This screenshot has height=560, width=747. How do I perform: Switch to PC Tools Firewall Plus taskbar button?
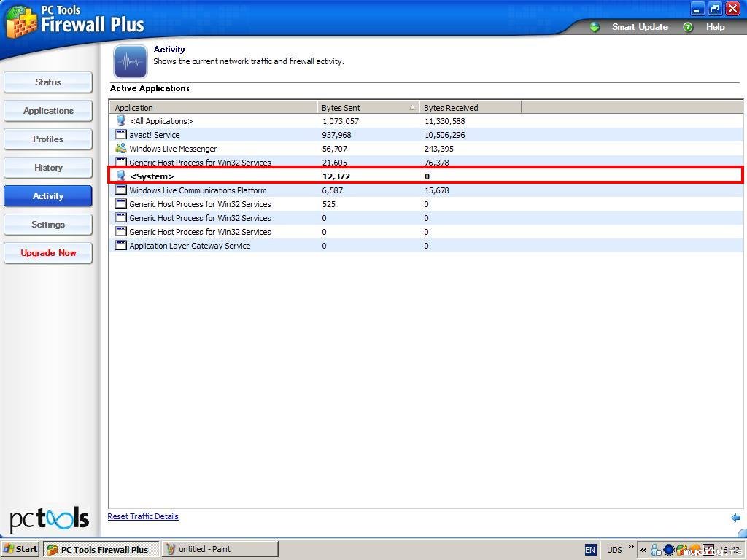[101, 549]
